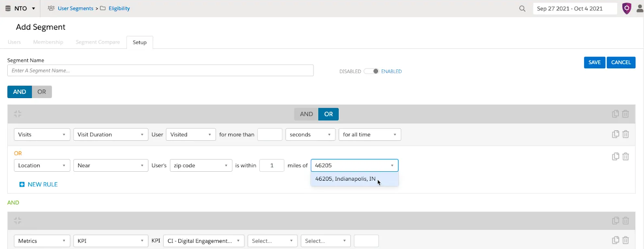
Task: Click the Eligibility folder icon
Action: click(x=103, y=8)
